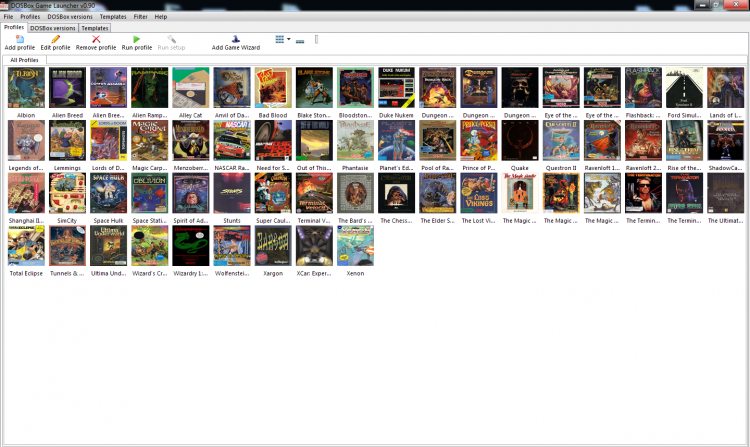750x447 pixels.
Task: Select the Stunts game cover
Action: tap(232, 193)
